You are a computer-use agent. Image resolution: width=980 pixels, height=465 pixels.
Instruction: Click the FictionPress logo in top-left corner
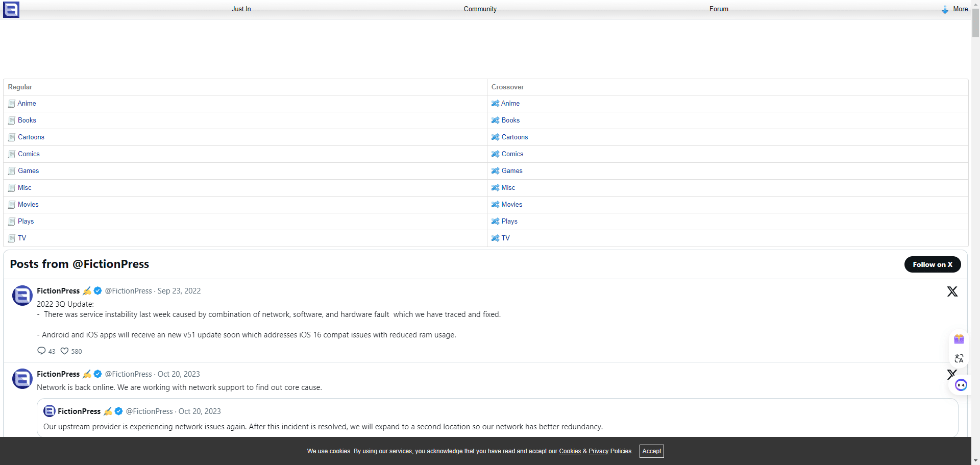click(11, 9)
